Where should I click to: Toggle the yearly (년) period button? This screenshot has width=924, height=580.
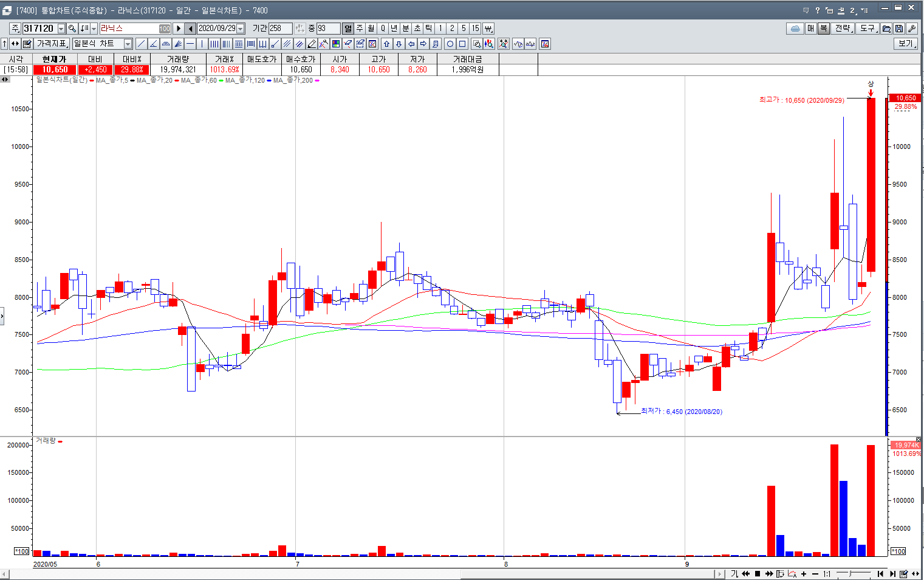pyautogui.click(x=394, y=29)
